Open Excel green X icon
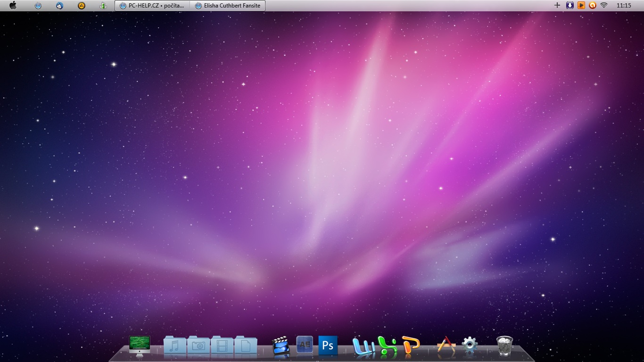The image size is (644, 362). pos(387,347)
